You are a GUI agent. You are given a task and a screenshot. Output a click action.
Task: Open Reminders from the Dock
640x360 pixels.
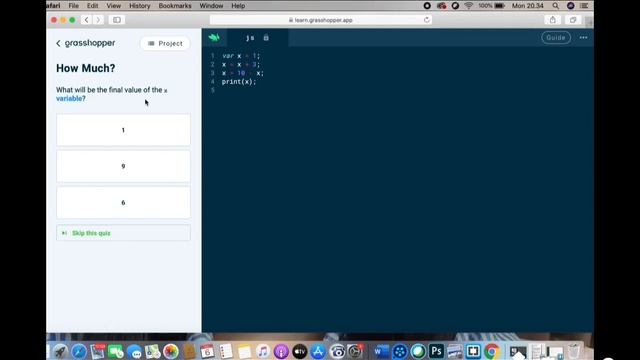point(226,351)
